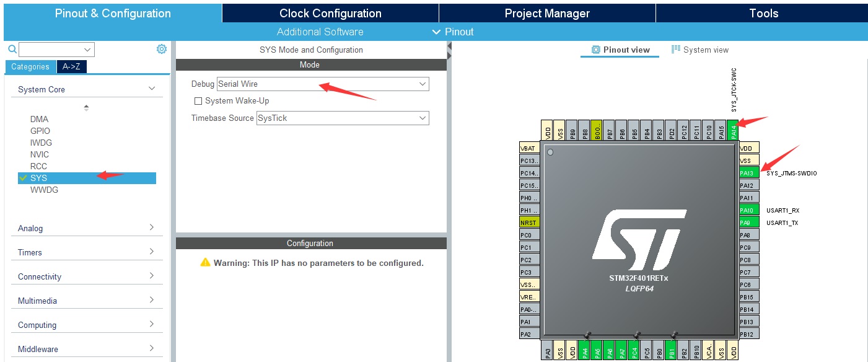Click the PA13 pin on the chip
The height and width of the screenshot is (362, 868).
(749, 173)
